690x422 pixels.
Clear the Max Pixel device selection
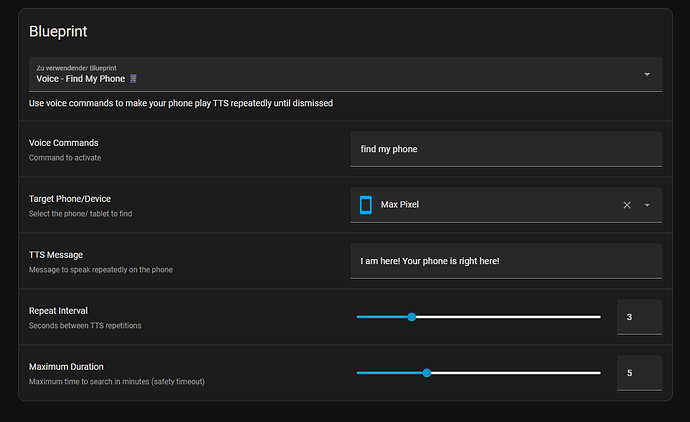[x=627, y=205]
